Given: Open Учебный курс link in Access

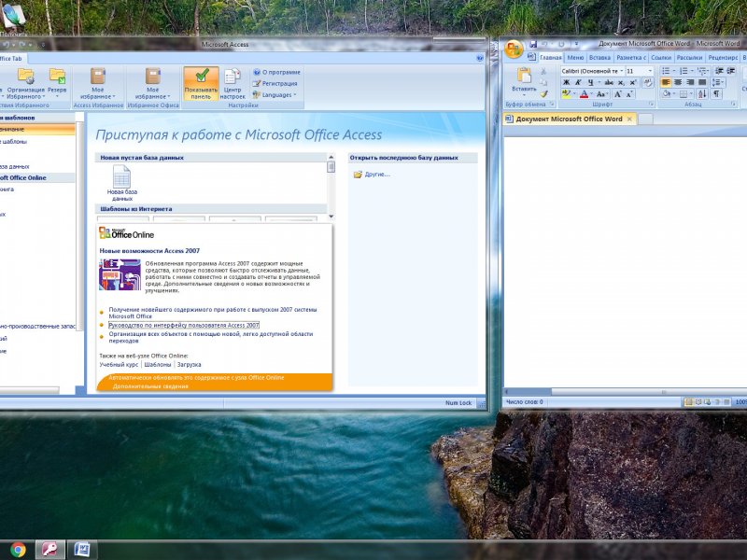Looking at the screenshot, I should click(119, 365).
